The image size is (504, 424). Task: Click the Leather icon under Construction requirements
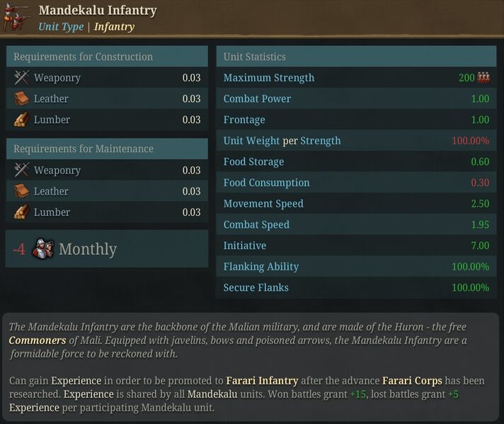click(x=21, y=98)
